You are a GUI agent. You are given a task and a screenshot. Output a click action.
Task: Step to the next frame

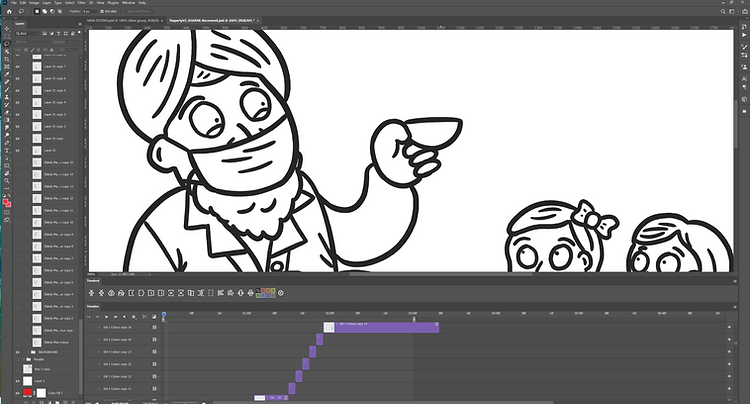(115, 317)
